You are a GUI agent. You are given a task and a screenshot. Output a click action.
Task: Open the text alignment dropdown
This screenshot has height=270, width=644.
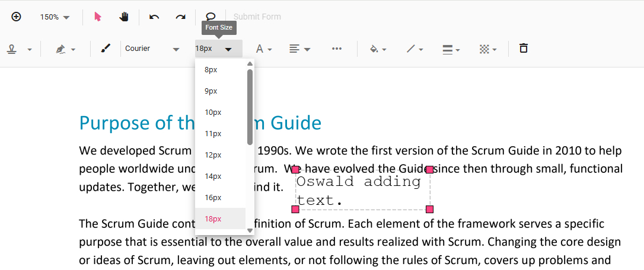(x=299, y=49)
